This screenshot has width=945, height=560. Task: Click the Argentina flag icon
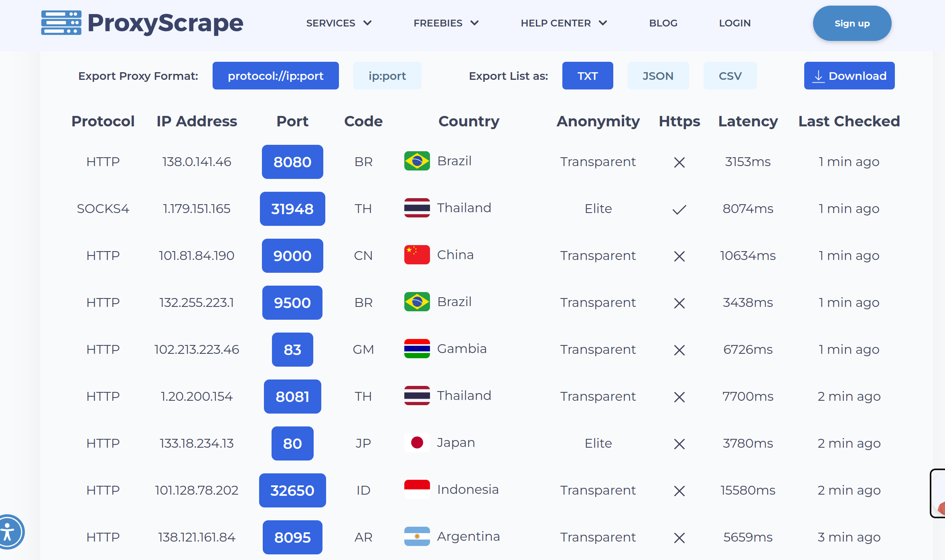click(417, 536)
